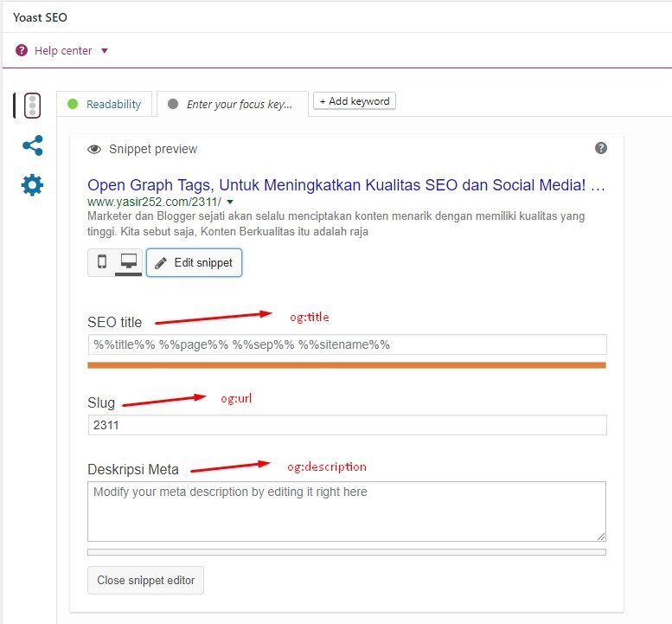Click the Help center question mark icon
The height and width of the screenshot is (624, 672).
[x=22, y=50]
